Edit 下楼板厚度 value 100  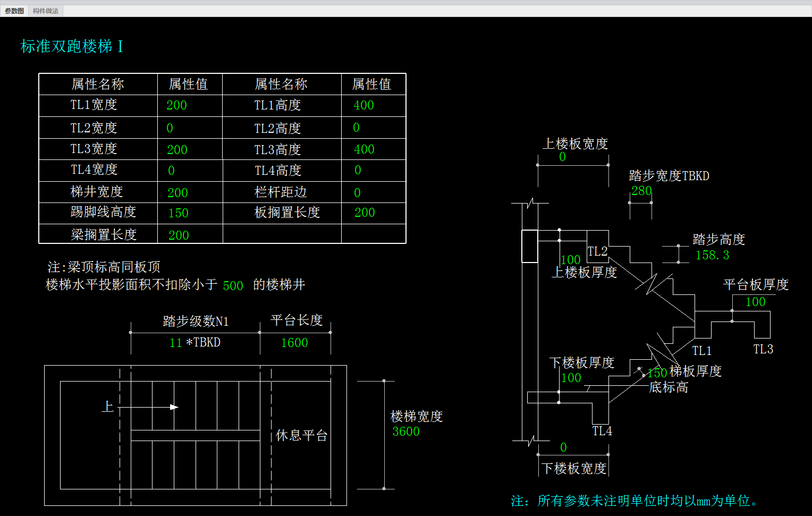[x=571, y=378]
